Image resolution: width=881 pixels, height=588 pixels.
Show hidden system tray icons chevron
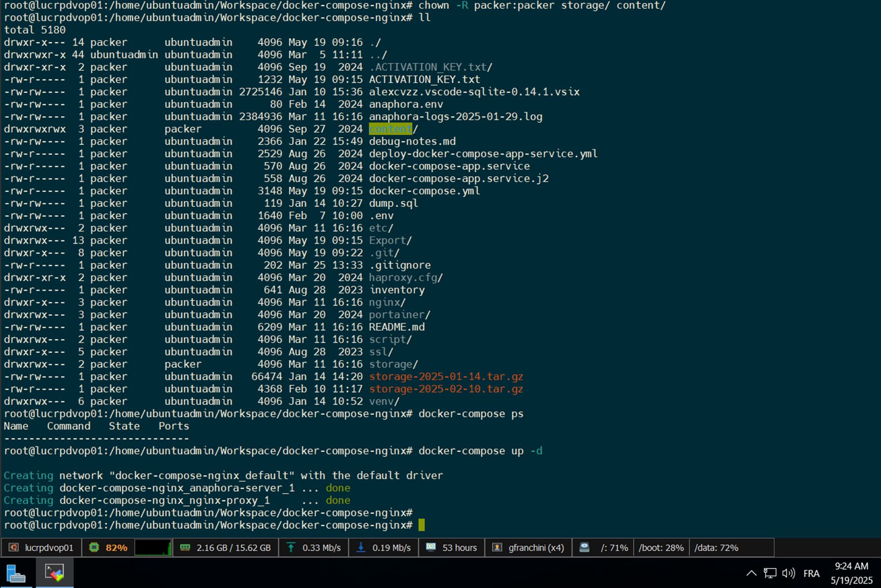[x=751, y=573]
